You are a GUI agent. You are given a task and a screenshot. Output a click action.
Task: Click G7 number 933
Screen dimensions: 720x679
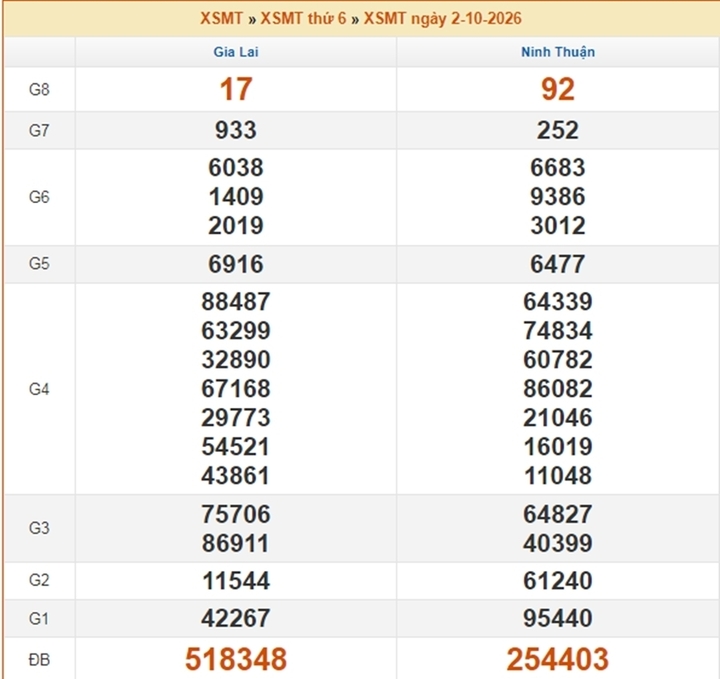click(x=236, y=130)
